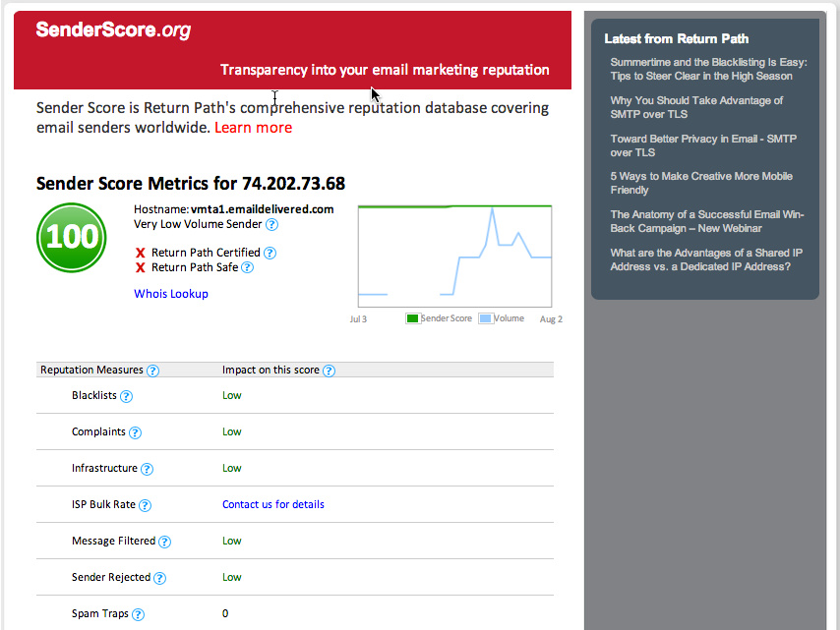840x630 pixels.
Task: Click the SenderScore.org logo
Action: pyautogui.click(x=113, y=29)
